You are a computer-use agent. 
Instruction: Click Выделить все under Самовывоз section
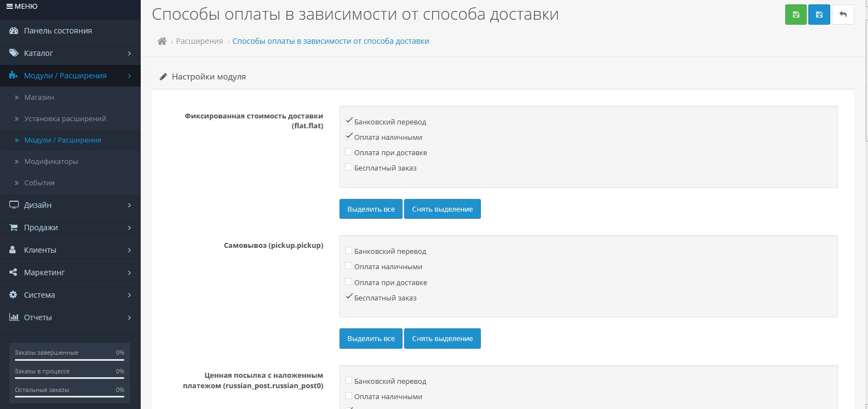(x=371, y=338)
